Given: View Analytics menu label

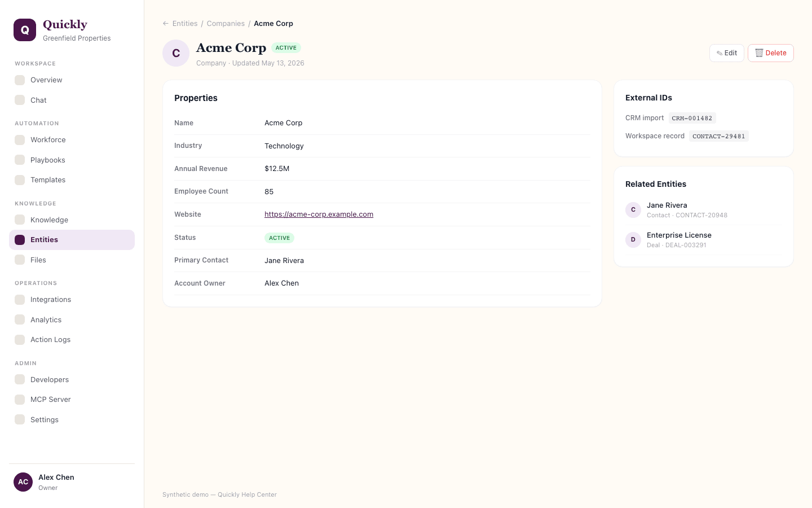Looking at the screenshot, I should click(x=46, y=319).
